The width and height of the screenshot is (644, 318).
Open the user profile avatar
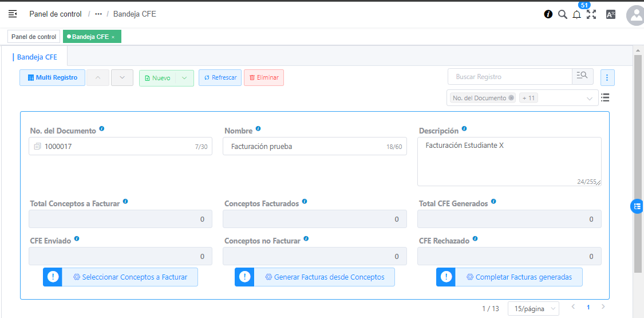635,15
